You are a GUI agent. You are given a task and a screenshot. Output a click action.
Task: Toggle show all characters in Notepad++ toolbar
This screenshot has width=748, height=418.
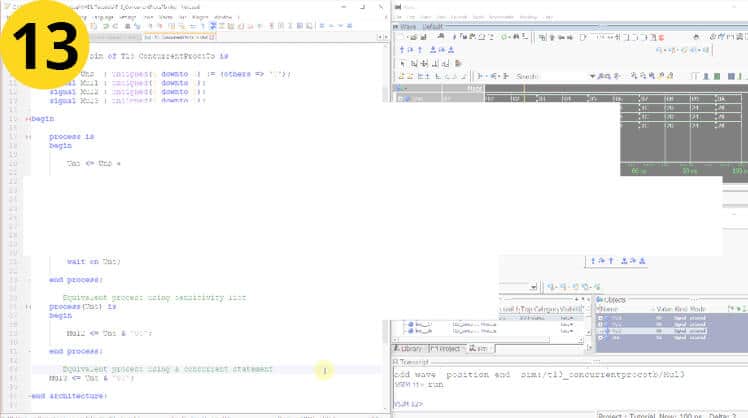point(203,26)
